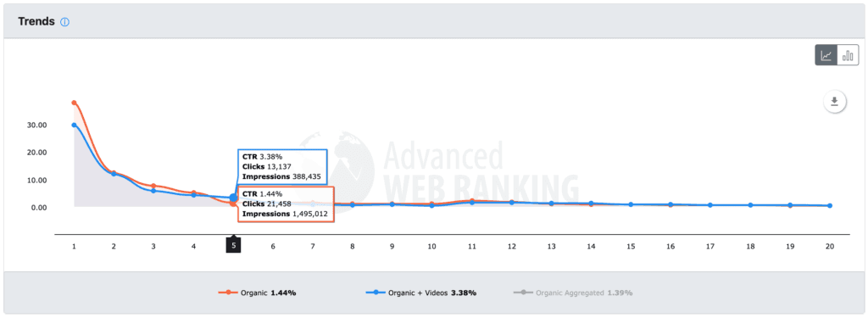Download the chart data

835,102
